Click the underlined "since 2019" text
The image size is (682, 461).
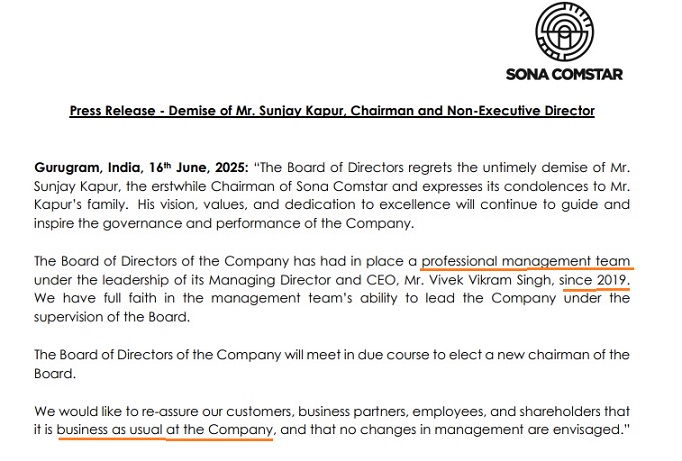point(593,280)
